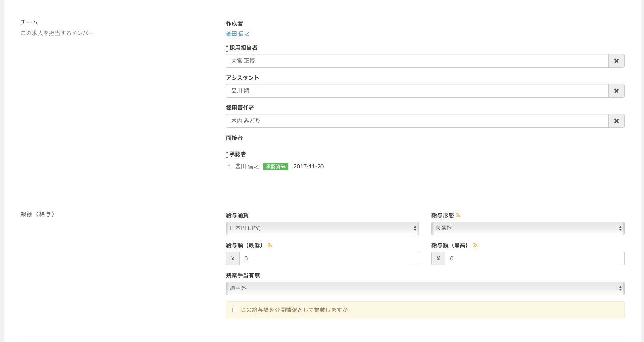Click the 採用責任者 name input field
The height and width of the screenshot is (342, 644).
[x=417, y=121]
